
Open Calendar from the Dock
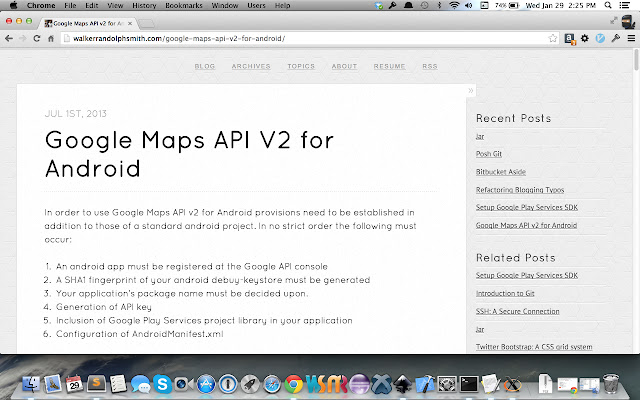tap(75, 384)
